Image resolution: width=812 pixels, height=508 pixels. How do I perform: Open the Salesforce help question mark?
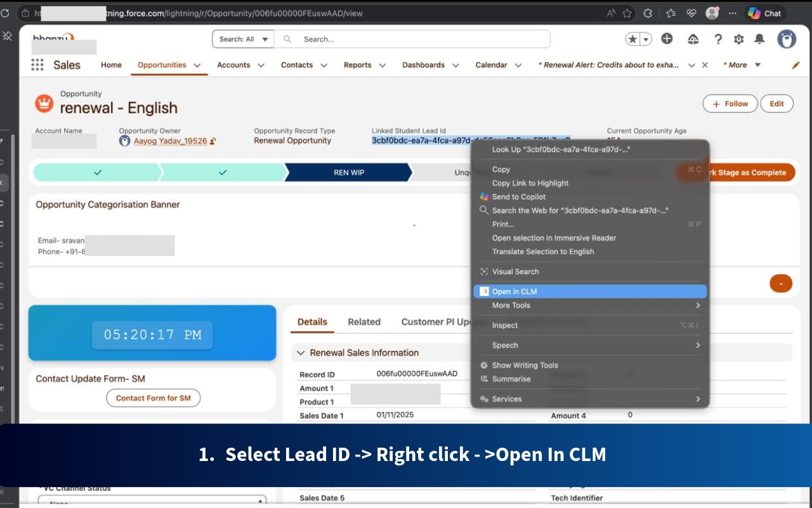point(717,39)
